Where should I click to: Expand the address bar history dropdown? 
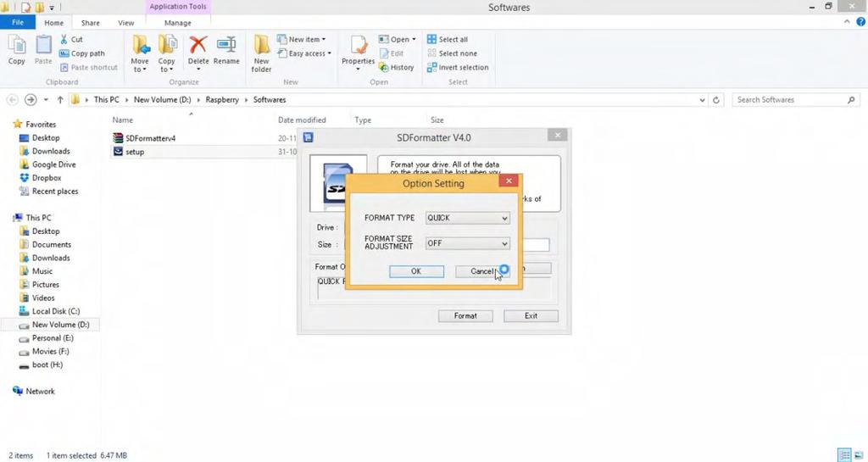pos(702,100)
